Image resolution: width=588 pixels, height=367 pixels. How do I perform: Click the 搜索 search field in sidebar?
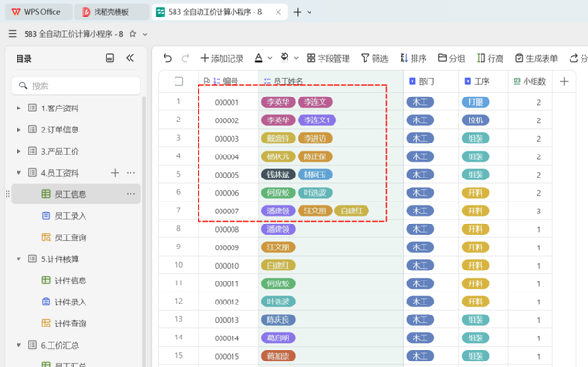pos(75,86)
